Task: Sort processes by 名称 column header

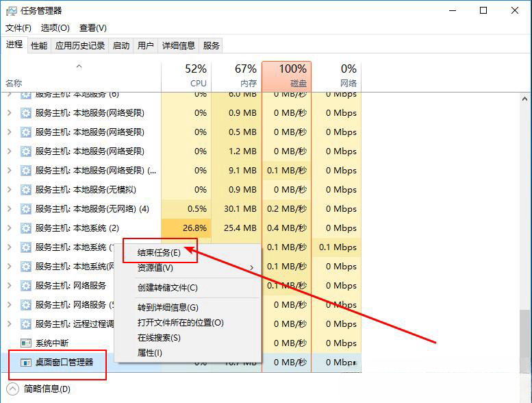Action: pos(81,76)
